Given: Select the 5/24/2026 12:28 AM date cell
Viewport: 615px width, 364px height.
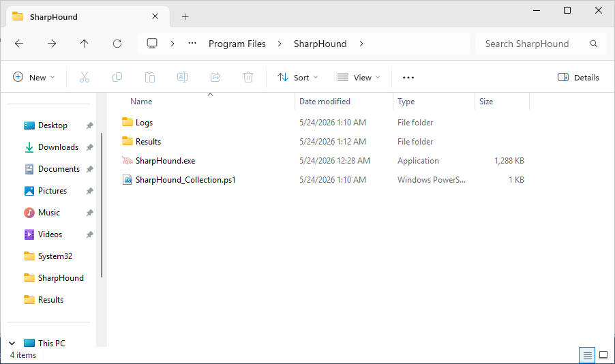Looking at the screenshot, I should 335,160.
